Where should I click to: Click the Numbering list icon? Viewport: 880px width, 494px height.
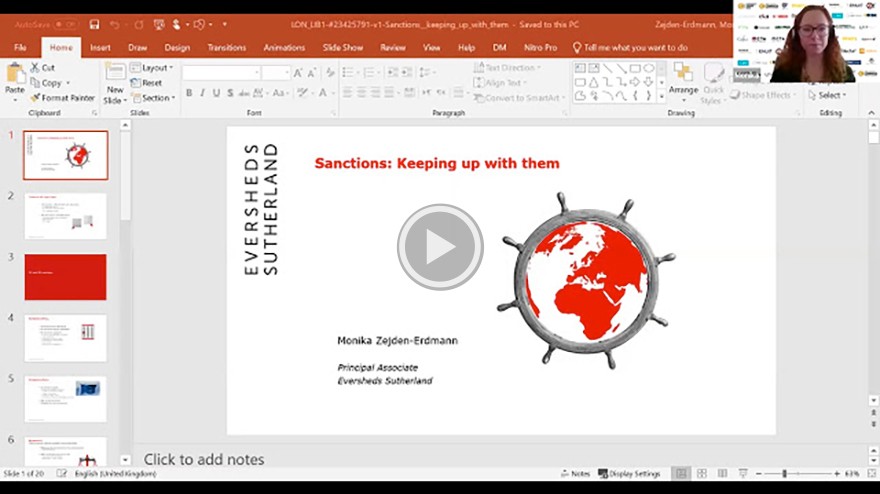pyautogui.click(x=369, y=72)
